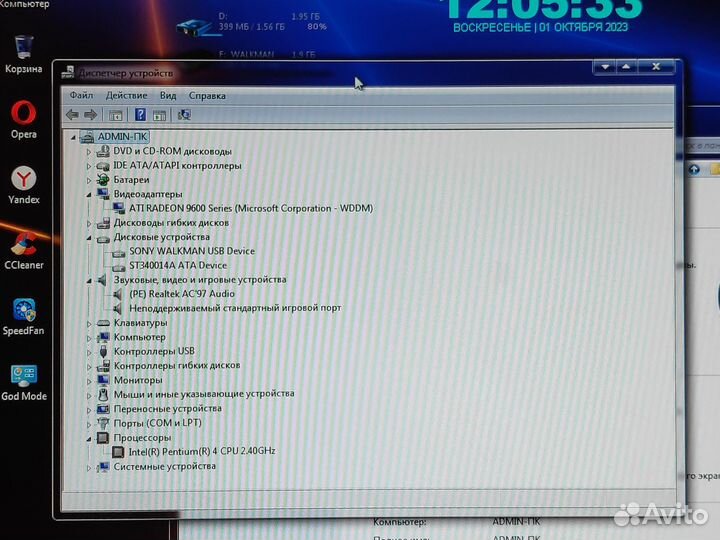Image resolution: width=720 pixels, height=540 pixels.
Task: Open the Вид menu
Action: (168, 96)
